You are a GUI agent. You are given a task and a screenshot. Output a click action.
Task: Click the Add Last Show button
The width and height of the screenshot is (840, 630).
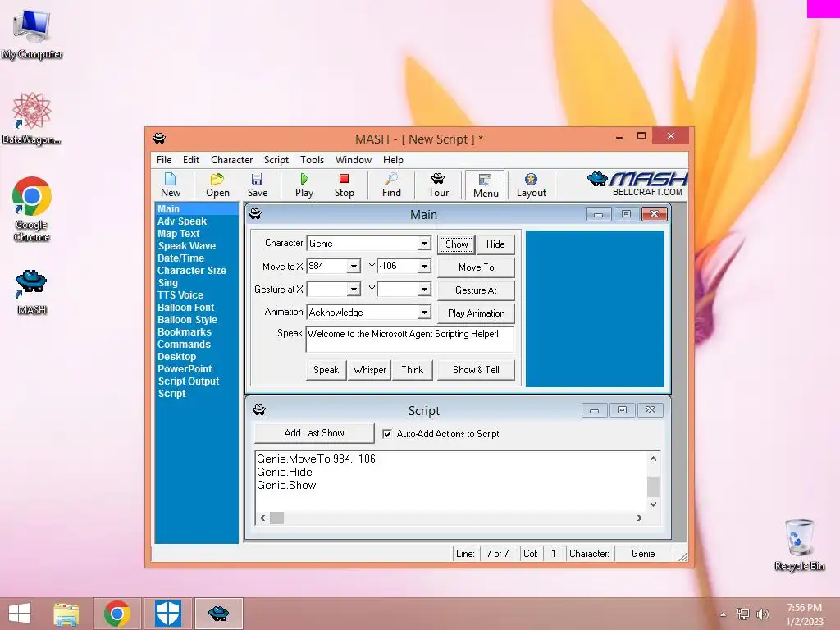pyautogui.click(x=314, y=433)
